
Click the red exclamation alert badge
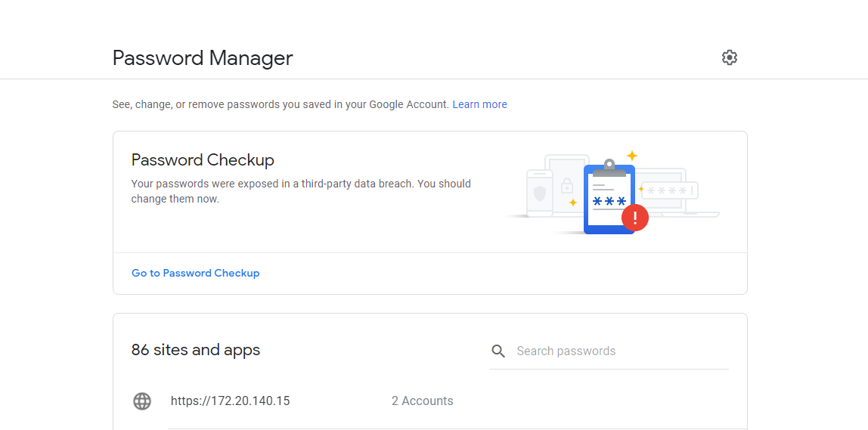[x=635, y=218]
